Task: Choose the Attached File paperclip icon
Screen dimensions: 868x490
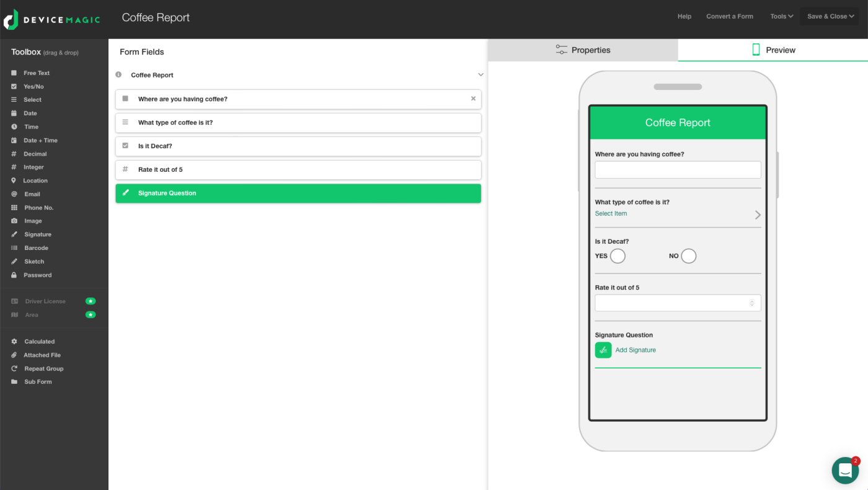Action: (x=14, y=355)
